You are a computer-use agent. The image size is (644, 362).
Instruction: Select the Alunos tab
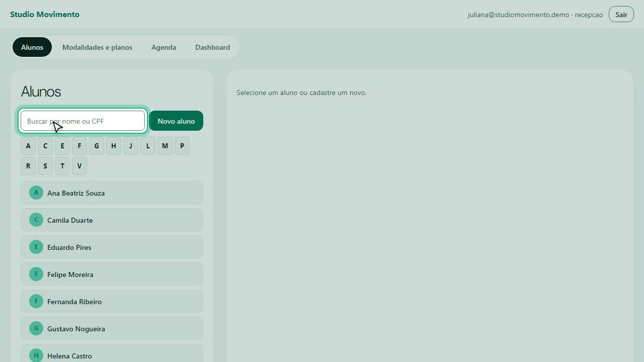pos(32,47)
